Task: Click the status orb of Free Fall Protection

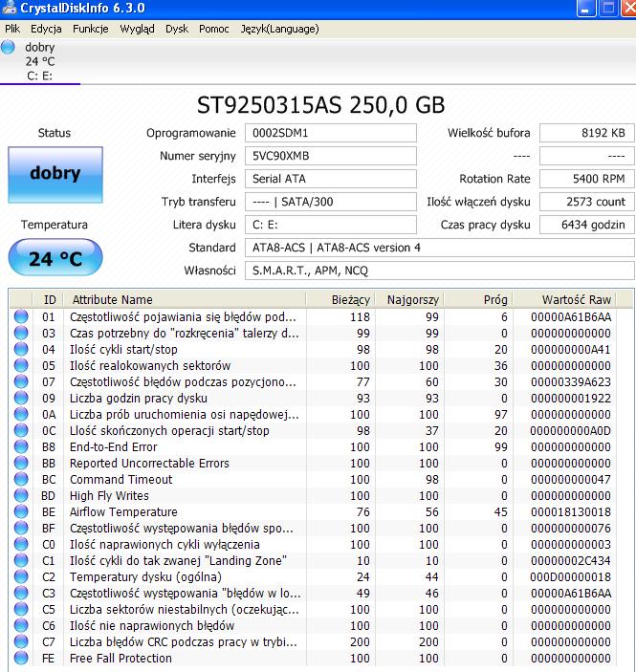Action: coord(21,659)
